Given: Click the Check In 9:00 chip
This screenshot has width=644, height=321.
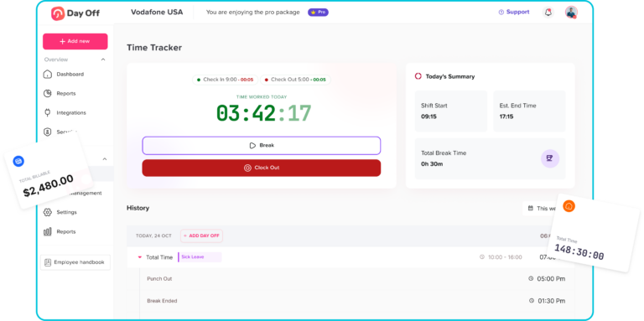Looking at the screenshot, I should [x=225, y=80].
